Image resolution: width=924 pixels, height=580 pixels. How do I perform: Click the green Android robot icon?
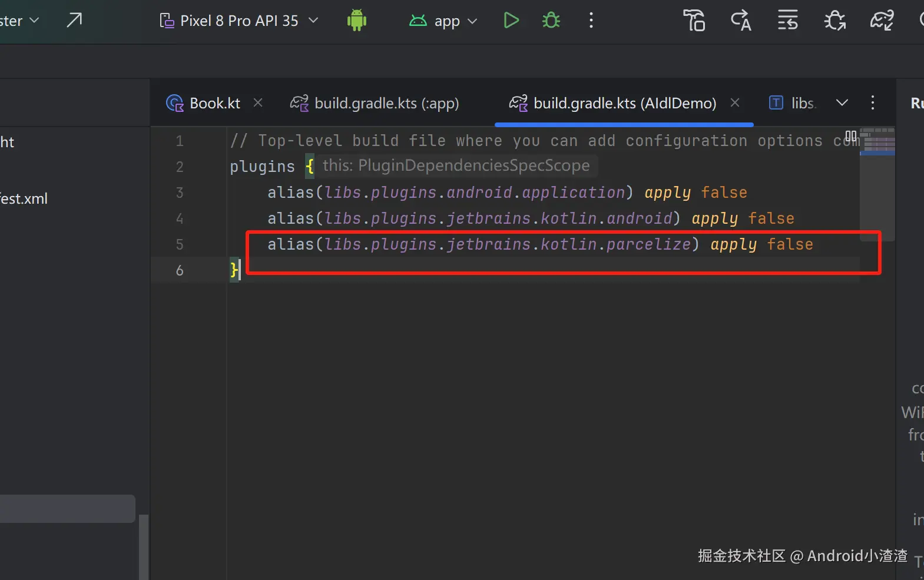pos(357,21)
